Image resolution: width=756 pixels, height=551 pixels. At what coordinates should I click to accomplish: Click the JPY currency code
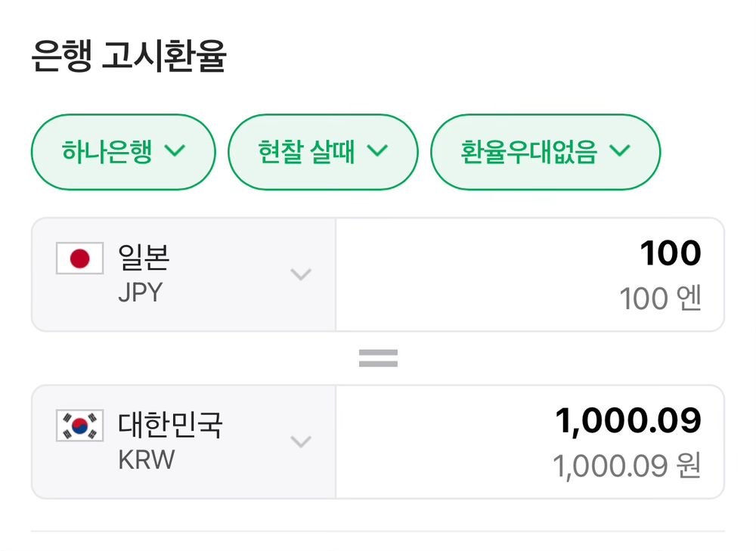tap(141, 293)
